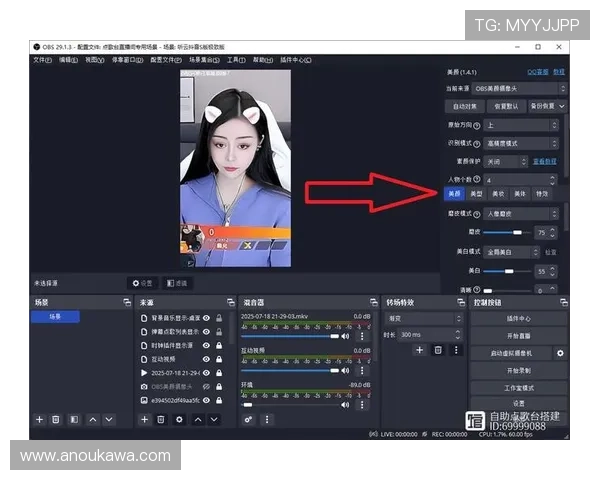Switch to the 美妆 makeup tab

498,194
